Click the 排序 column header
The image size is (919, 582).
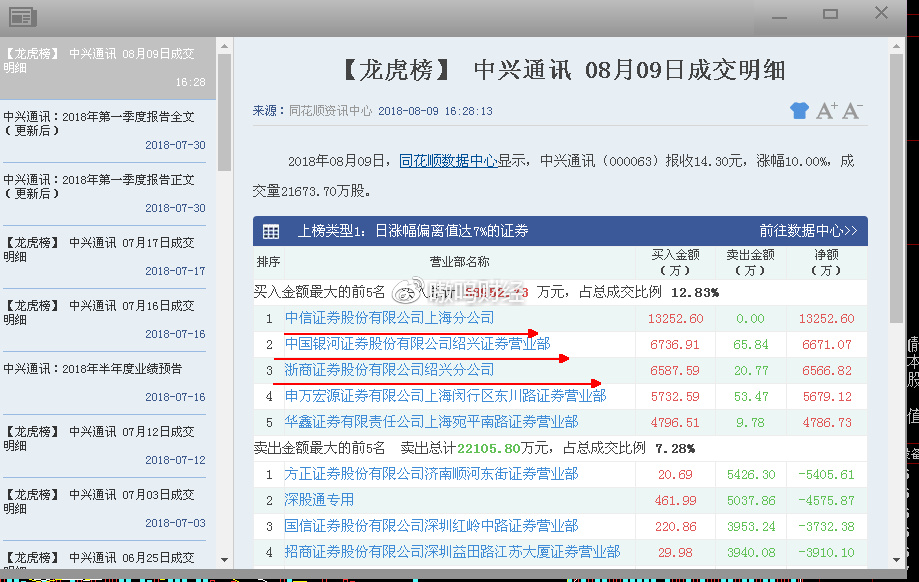tap(268, 262)
